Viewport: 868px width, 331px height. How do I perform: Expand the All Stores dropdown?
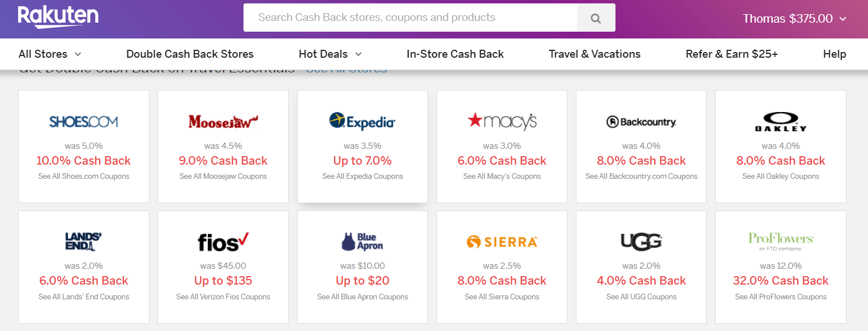(50, 54)
